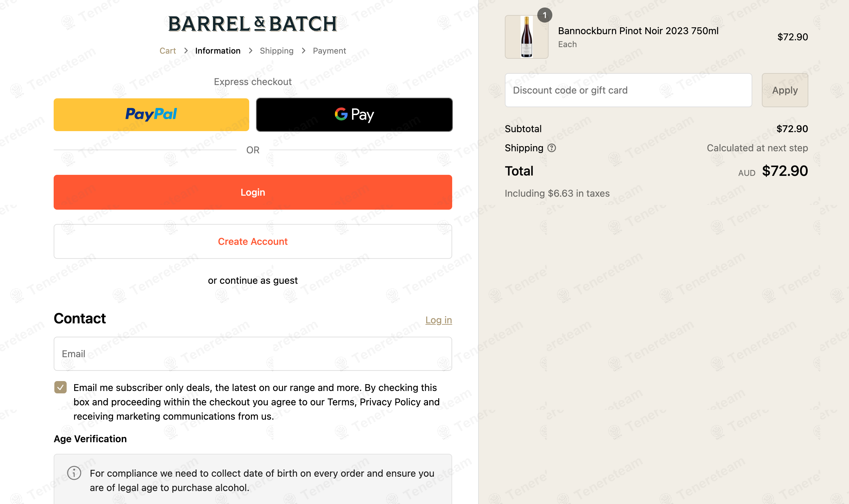Click the Barrel & Batch logo
The image size is (849, 504).
point(253,24)
